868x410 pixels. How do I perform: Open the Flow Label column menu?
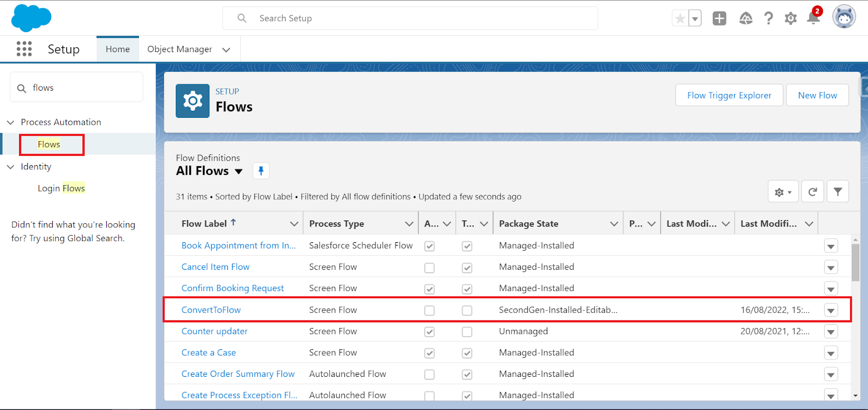coord(294,224)
